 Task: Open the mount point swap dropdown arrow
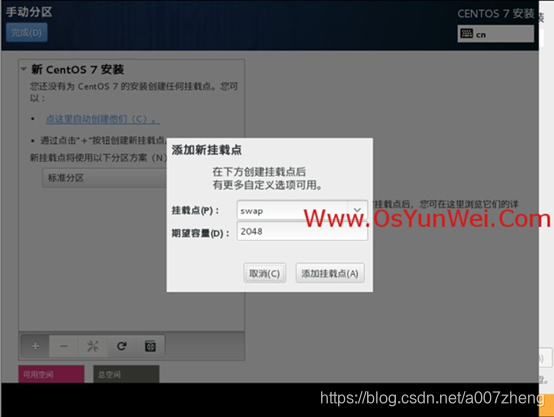(x=357, y=210)
